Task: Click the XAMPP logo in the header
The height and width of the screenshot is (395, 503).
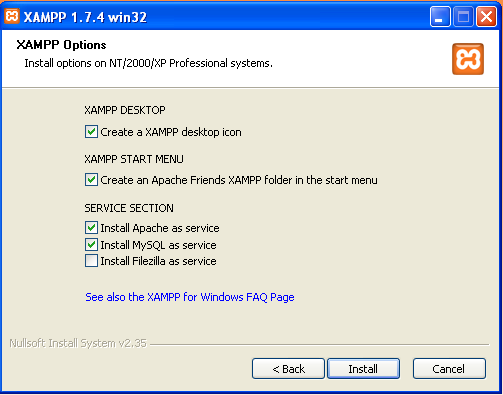Action: (468, 59)
